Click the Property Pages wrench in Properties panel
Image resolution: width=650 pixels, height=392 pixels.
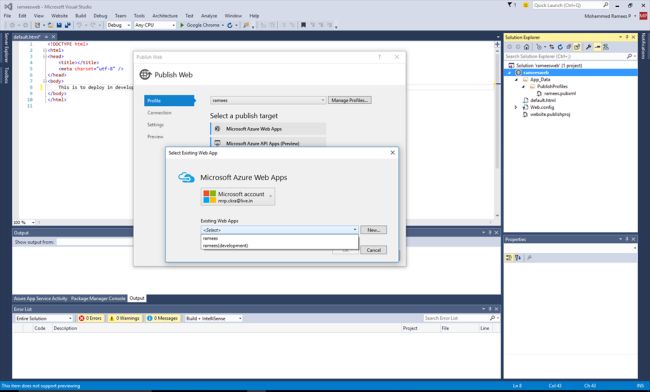[529, 258]
